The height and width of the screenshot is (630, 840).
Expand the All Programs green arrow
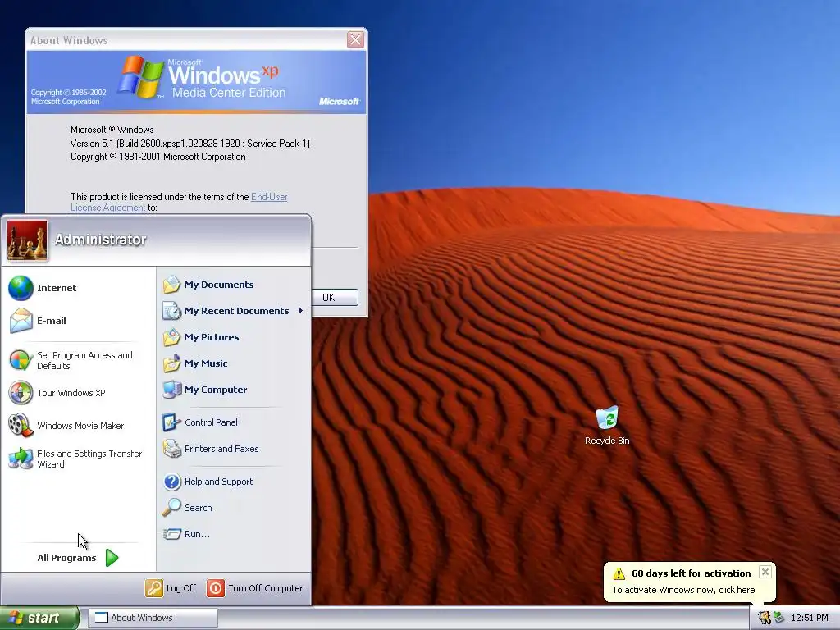tap(112, 558)
